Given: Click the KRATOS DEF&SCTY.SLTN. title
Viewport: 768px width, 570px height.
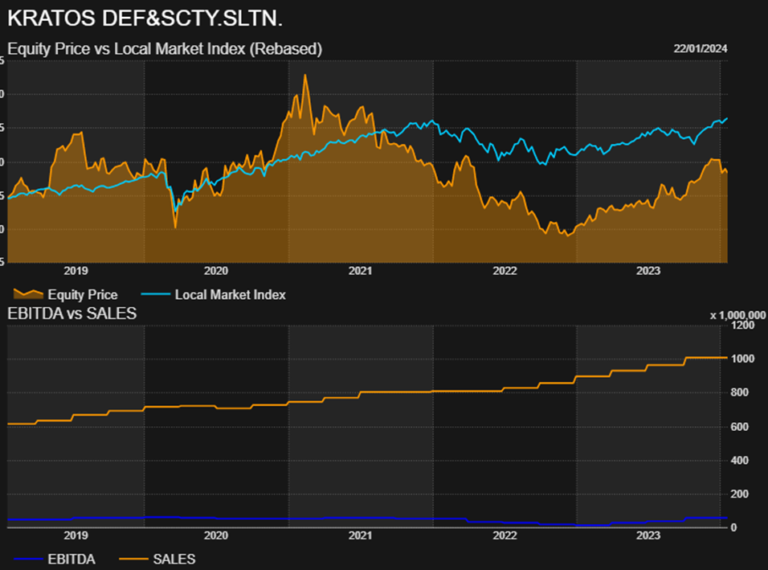Looking at the screenshot, I should click(145, 19).
